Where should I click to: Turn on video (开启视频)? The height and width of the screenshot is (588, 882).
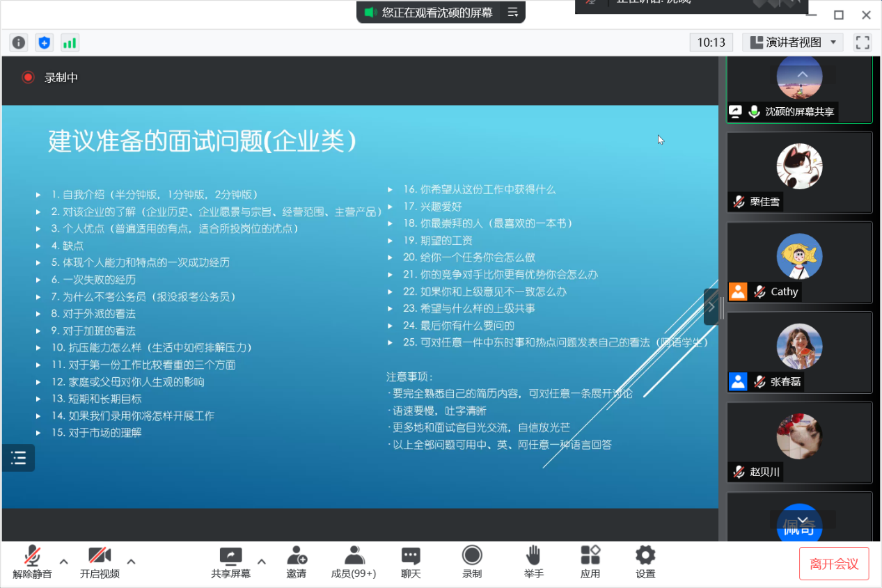click(100, 562)
